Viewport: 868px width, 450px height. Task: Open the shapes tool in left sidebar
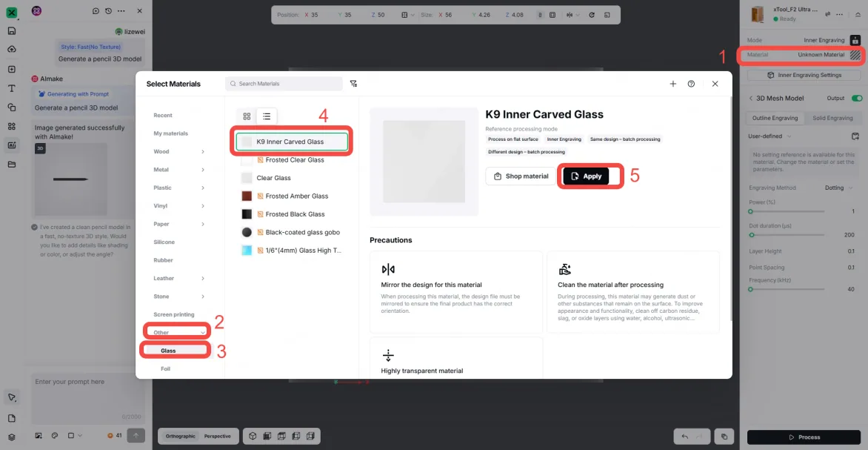coord(12,107)
